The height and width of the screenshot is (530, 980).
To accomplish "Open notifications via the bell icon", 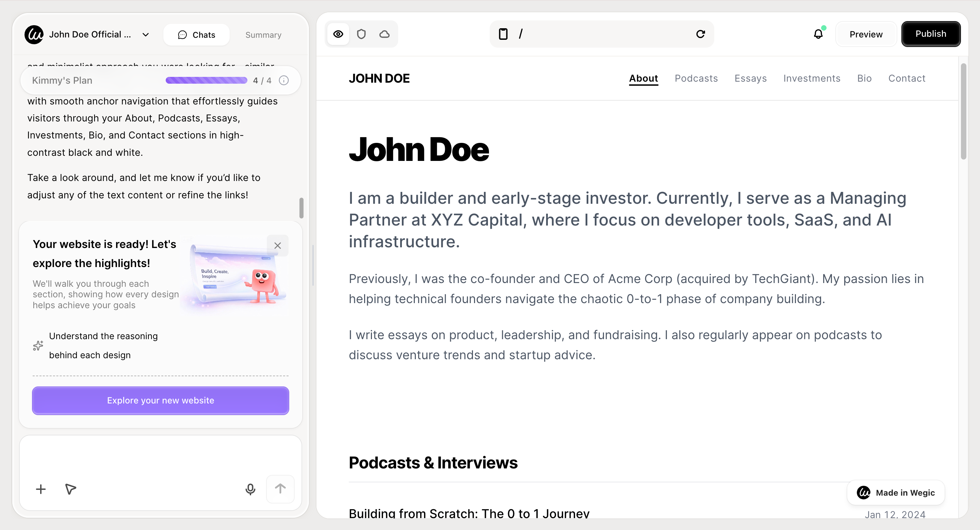I will (x=818, y=34).
